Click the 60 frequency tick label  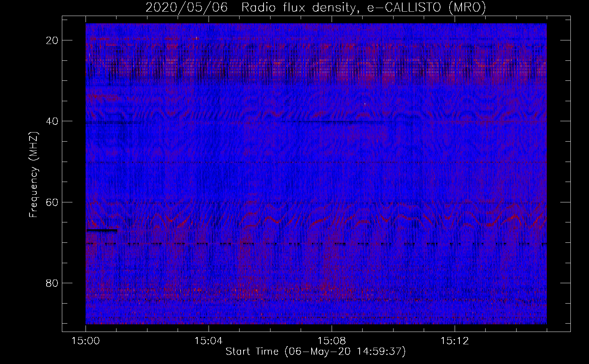pos(52,202)
